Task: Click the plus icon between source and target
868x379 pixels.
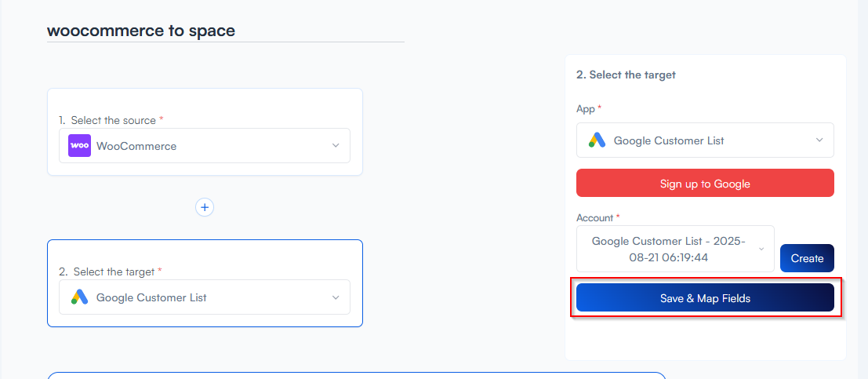Action: point(205,207)
